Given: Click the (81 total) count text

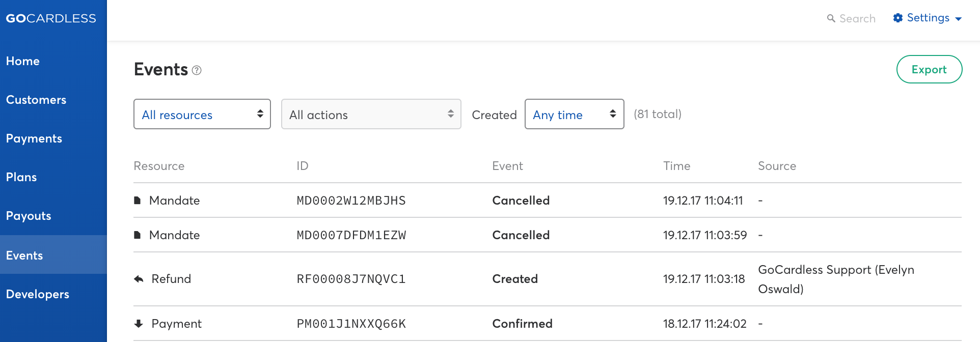Looking at the screenshot, I should (x=658, y=114).
